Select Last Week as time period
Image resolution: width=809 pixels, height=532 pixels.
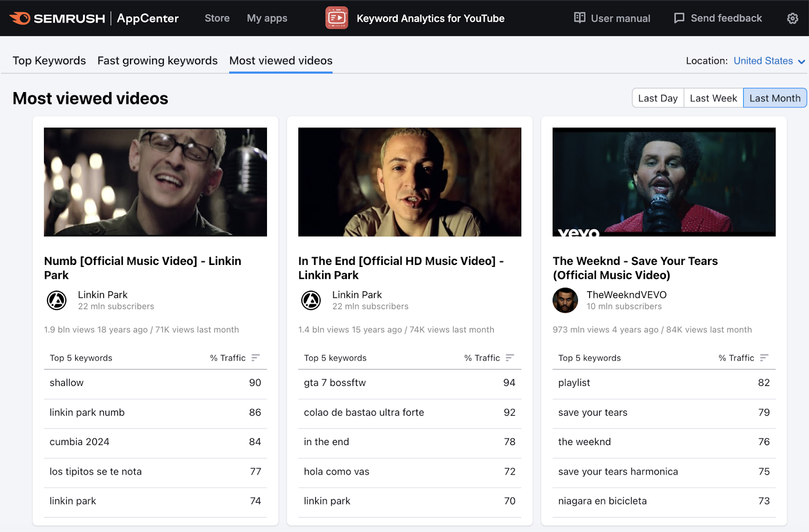tap(713, 98)
